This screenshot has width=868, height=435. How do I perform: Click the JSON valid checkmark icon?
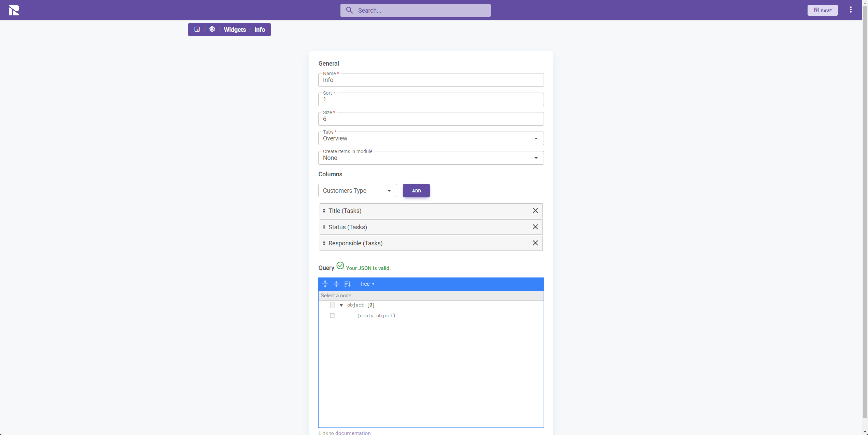coord(340,266)
